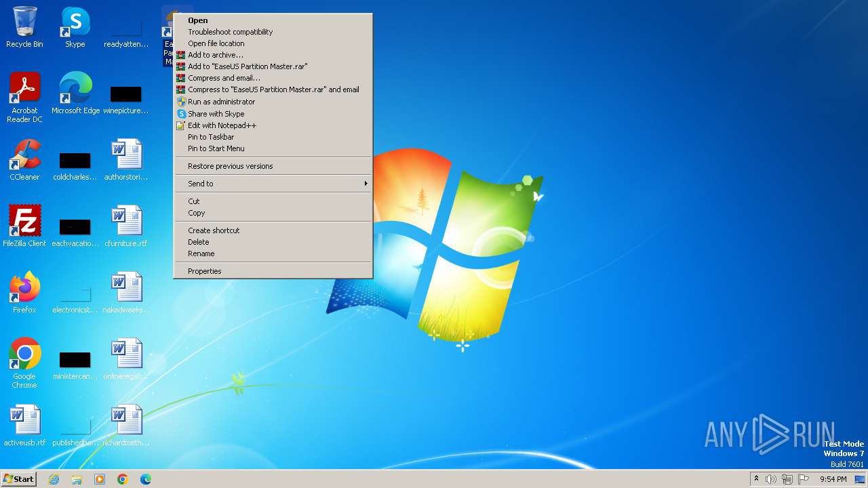The height and width of the screenshot is (488, 868).
Task: Select the activeusb.rtf document icon
Action: pyautogui.click(x=24, y=426)
